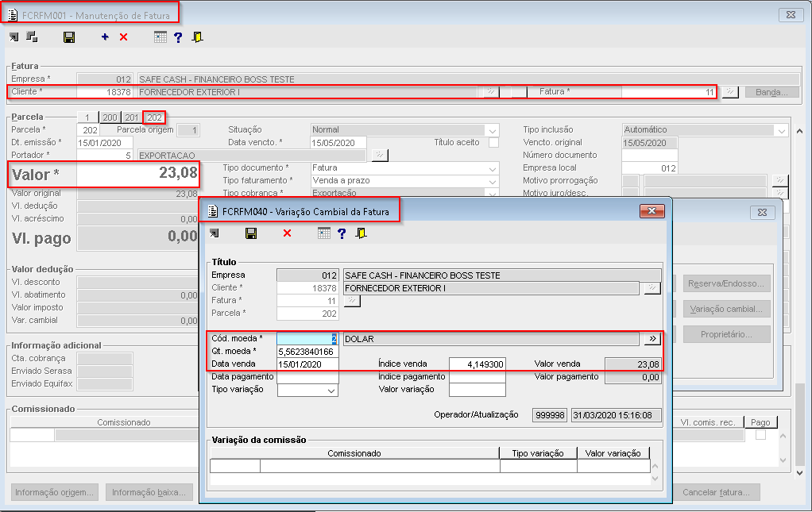Click the main window vertical scrollbar down arrow

(x=799, y=472)
